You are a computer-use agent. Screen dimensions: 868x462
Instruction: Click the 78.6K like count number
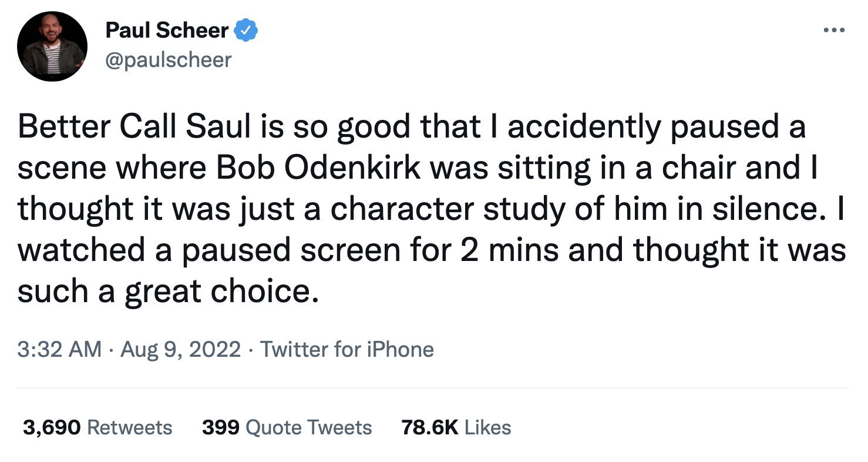click(x=429, y=427)
